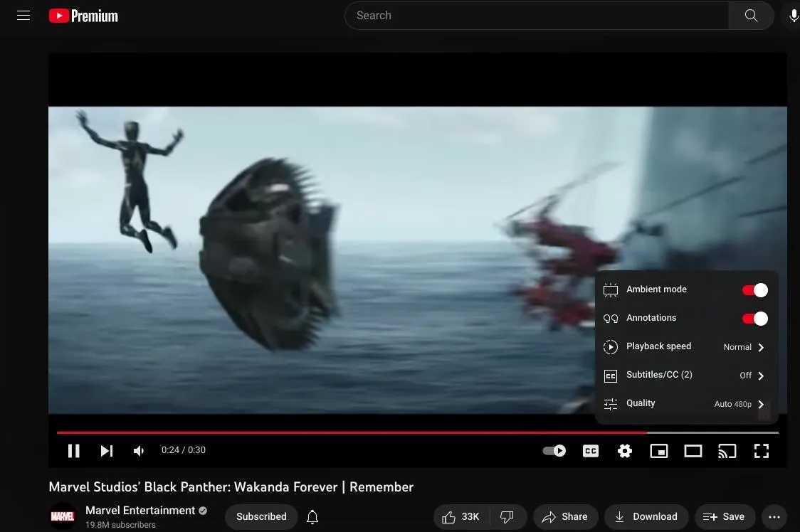Click the magnifier search button

pos(751,16)
